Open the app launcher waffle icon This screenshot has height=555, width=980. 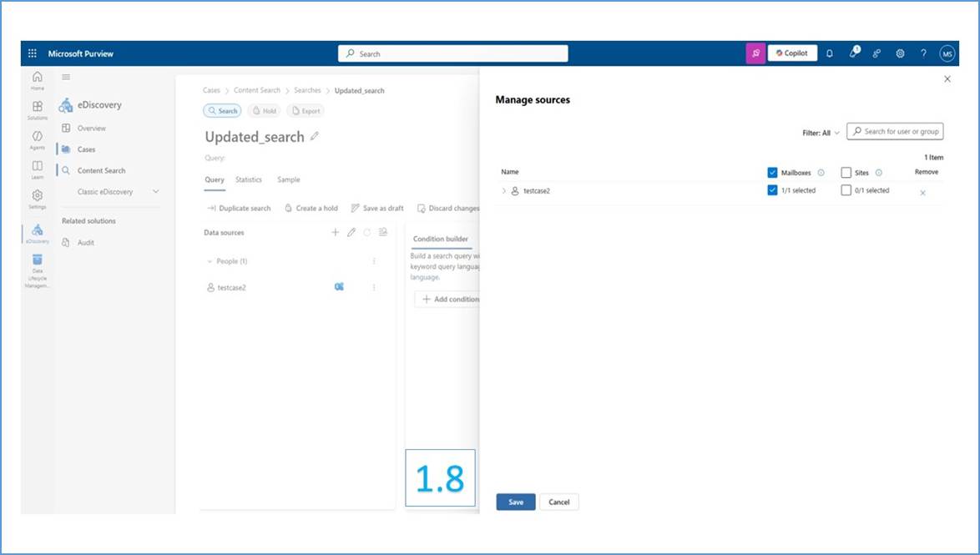33,53
